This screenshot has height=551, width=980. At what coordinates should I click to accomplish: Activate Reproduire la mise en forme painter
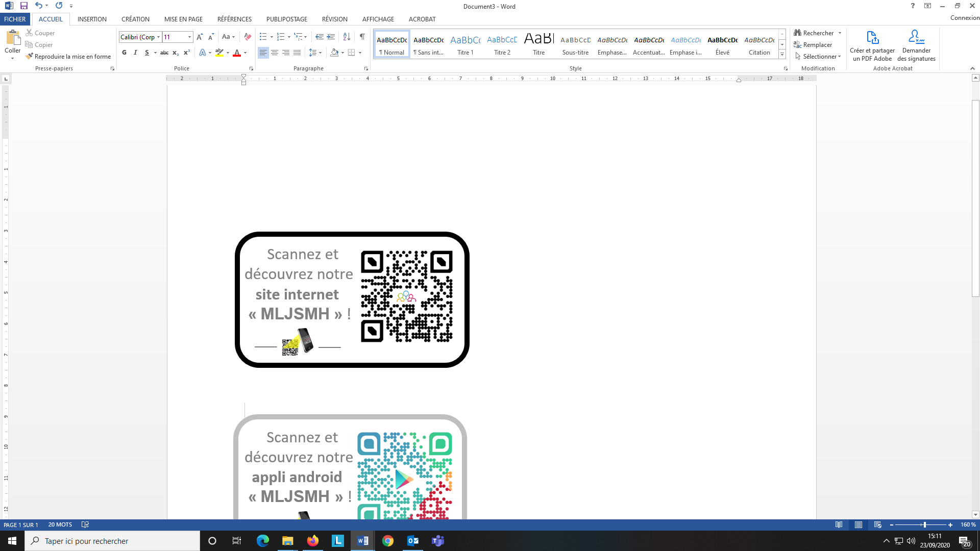click(x=68, y=56)
